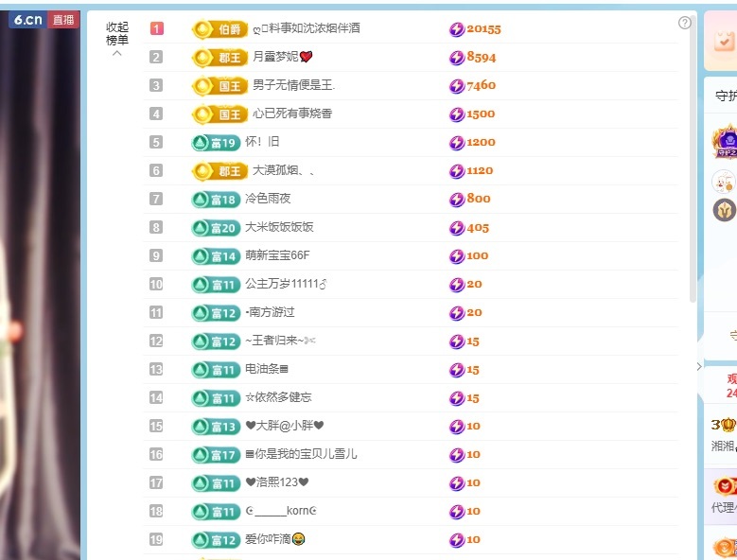Select user 冷色雨夜 in the ranking

268,200
